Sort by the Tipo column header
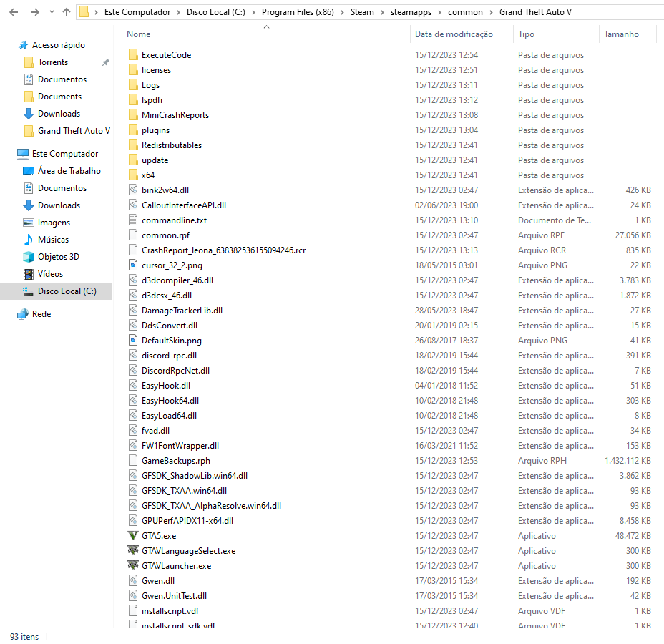This screenshot has height=644, width=664. coord(526,34)
